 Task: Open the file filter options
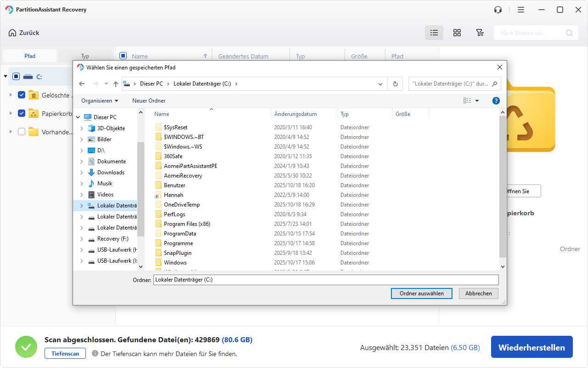480,33
